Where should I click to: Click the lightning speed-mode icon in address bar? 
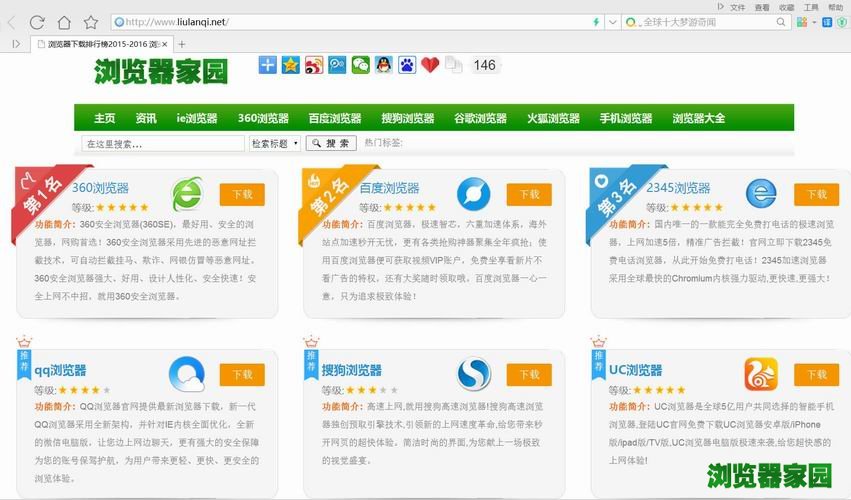tap(596, 22)
